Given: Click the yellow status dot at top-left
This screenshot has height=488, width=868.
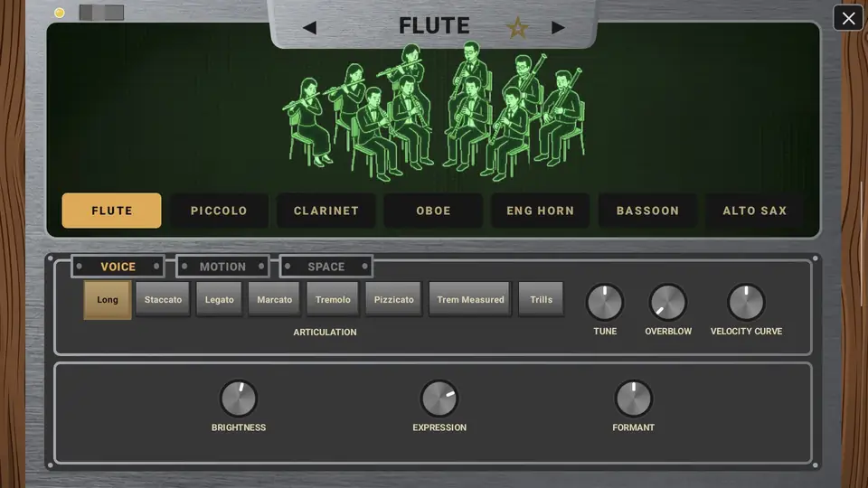Looking at the screenshot, I should [60, 13].
